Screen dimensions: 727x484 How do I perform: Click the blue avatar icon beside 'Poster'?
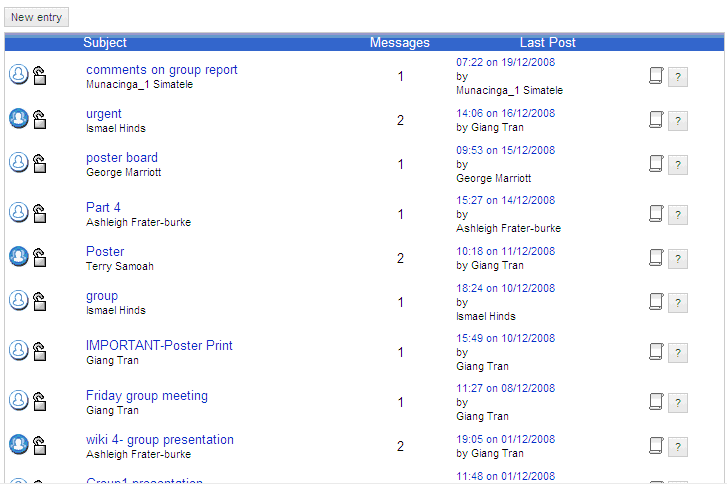click(x=18, y=256)
